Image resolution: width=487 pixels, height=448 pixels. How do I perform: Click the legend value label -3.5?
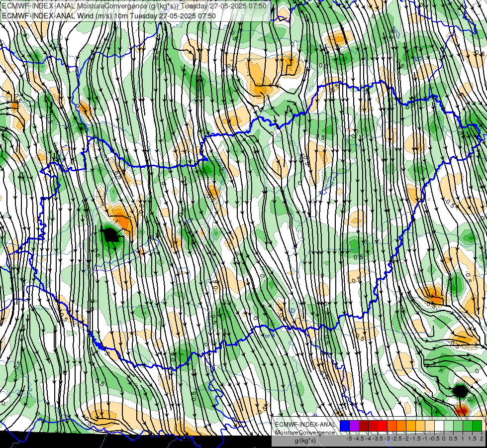(x=378, y=439)
